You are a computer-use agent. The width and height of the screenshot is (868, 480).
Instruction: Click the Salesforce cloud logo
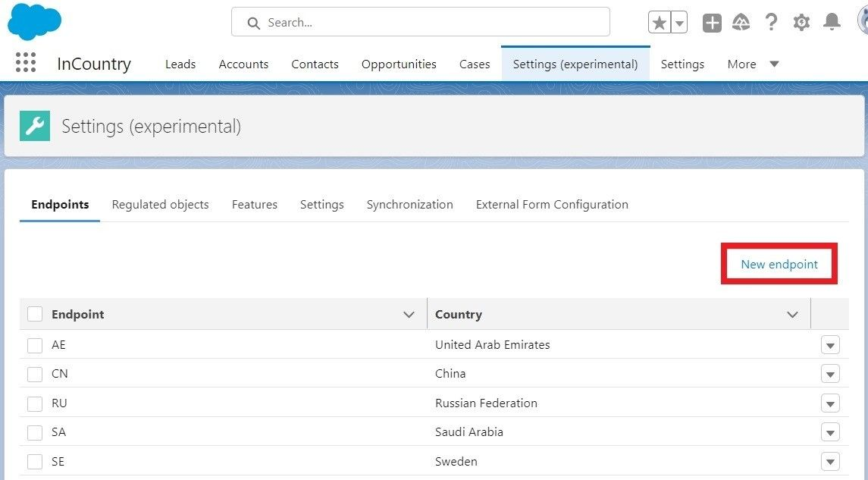(34, 21)
